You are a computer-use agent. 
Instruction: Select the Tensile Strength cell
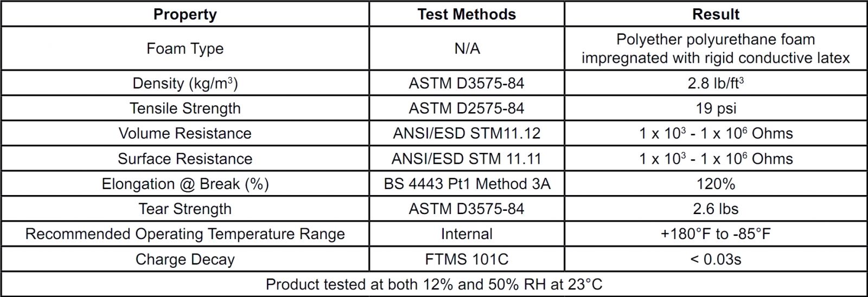(x=185, y=108)
